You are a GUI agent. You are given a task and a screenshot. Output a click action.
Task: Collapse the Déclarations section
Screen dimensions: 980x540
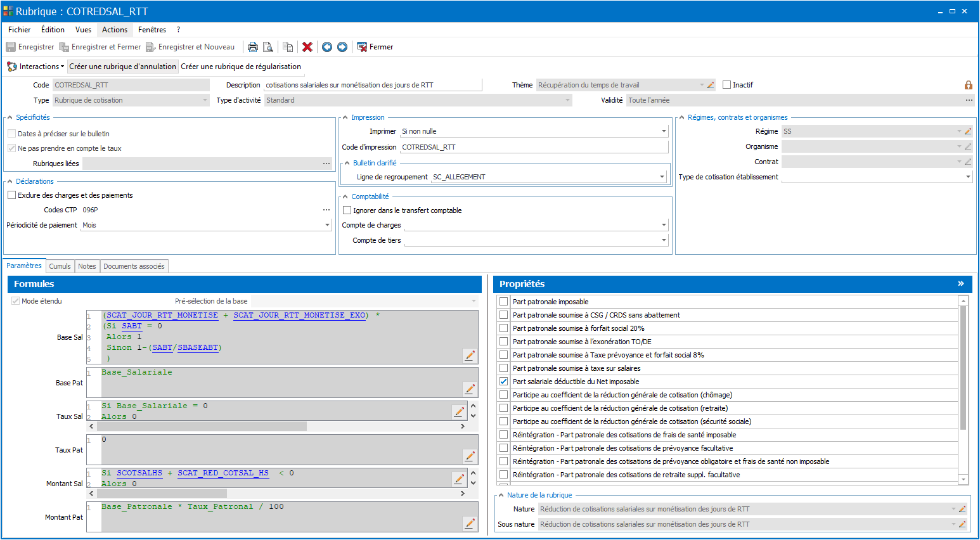click(10, 182)
